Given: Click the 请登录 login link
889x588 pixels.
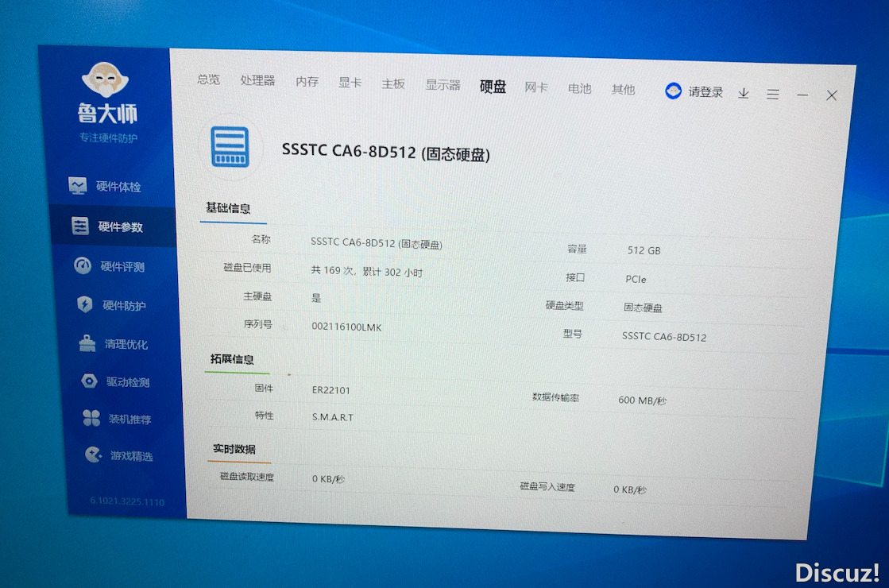Looking at the screenshot, I should [x=705, y=92].
